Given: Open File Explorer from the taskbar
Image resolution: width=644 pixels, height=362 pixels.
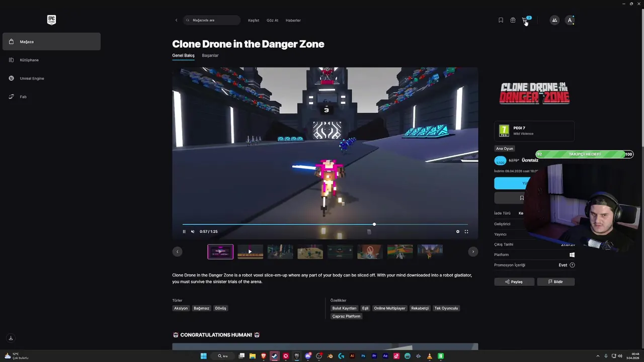Looking at the screenshot, I should [253, 356].
